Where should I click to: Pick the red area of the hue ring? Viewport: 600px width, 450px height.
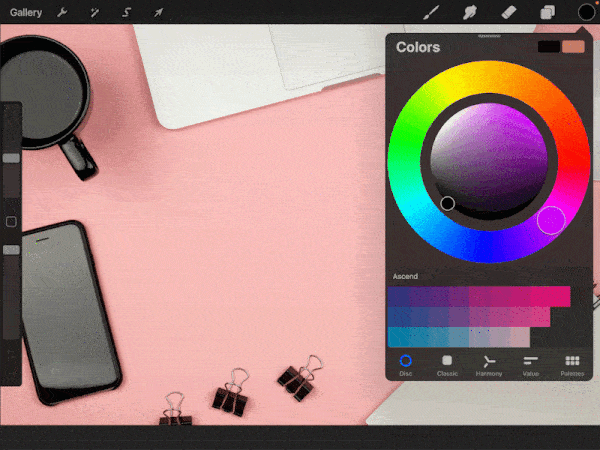(572, 157)
